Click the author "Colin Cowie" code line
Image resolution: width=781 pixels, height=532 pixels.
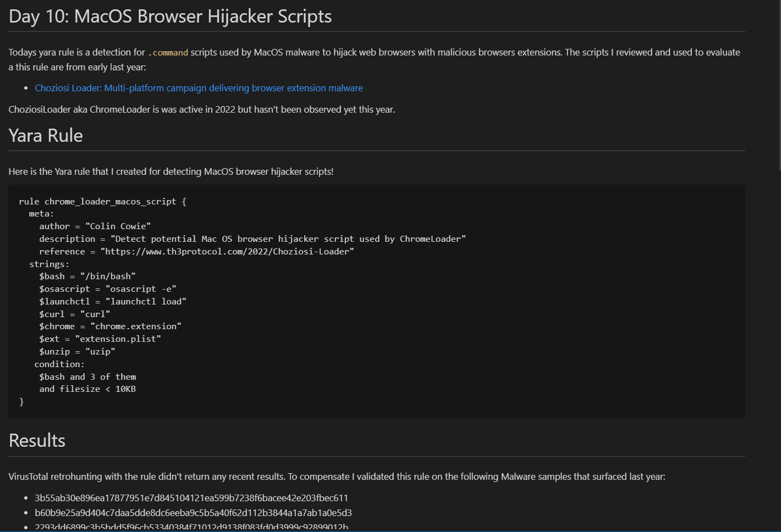[x=95, y=226]
